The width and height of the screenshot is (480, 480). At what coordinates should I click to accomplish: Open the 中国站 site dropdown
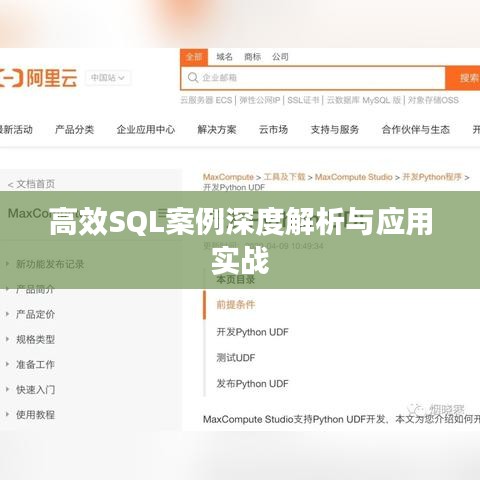coord(108,78)
